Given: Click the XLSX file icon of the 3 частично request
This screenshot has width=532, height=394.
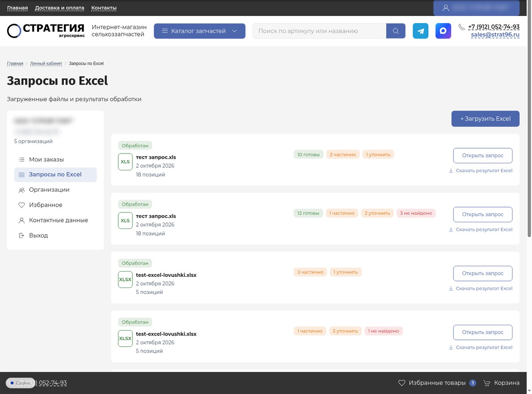Looking at the screenshot, I should point(125,280).
